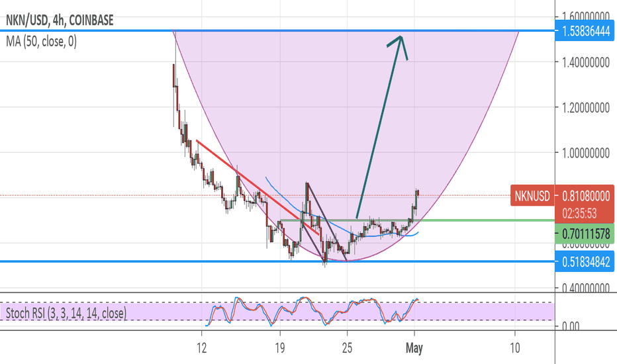Select the teal upward arrow drawing
617x364 pixels.
pyautogui.click(x=382, y=126)
